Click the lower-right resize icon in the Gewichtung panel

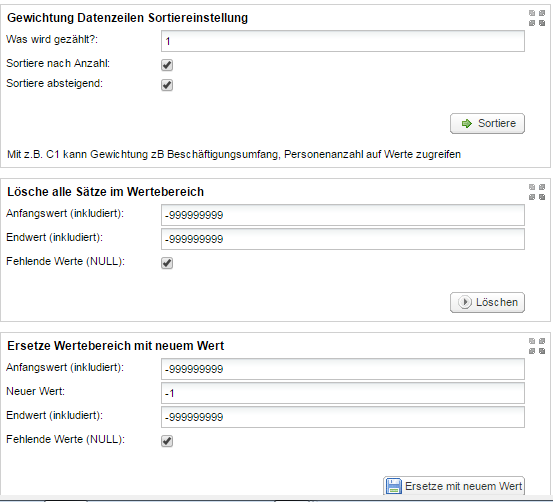542,23
